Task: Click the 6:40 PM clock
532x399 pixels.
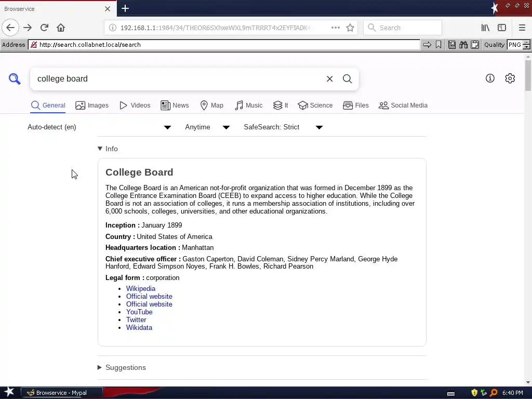Action: pos(513,393)
